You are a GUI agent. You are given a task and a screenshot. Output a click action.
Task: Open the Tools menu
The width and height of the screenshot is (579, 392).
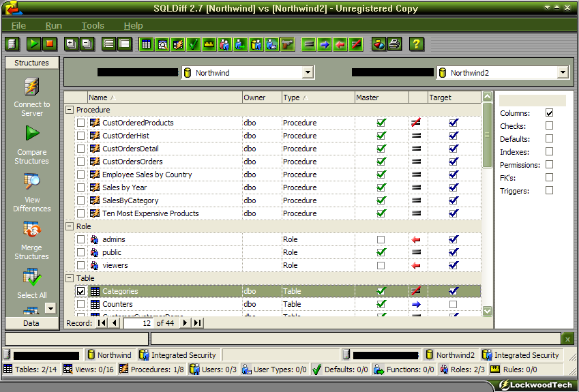pyautogui.click(x=93, y=26)
